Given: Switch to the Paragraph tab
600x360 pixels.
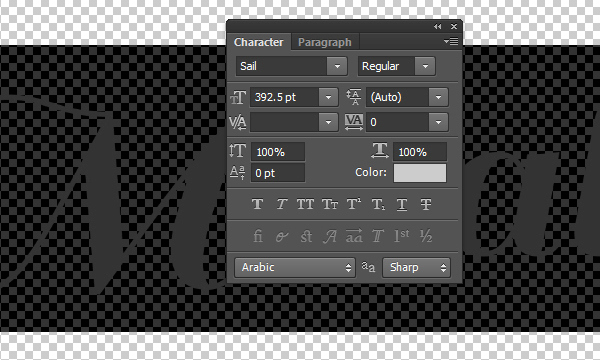Looking at the screenshot, I should point(324,42).
